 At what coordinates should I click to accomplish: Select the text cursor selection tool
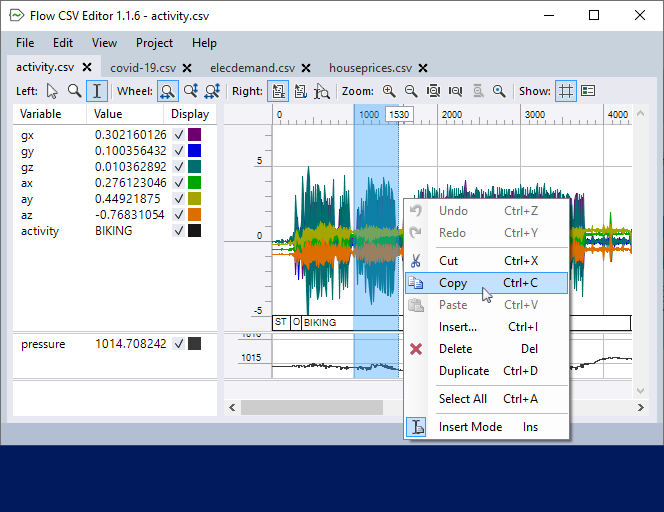pyautogui.click(x=97, y=91)
